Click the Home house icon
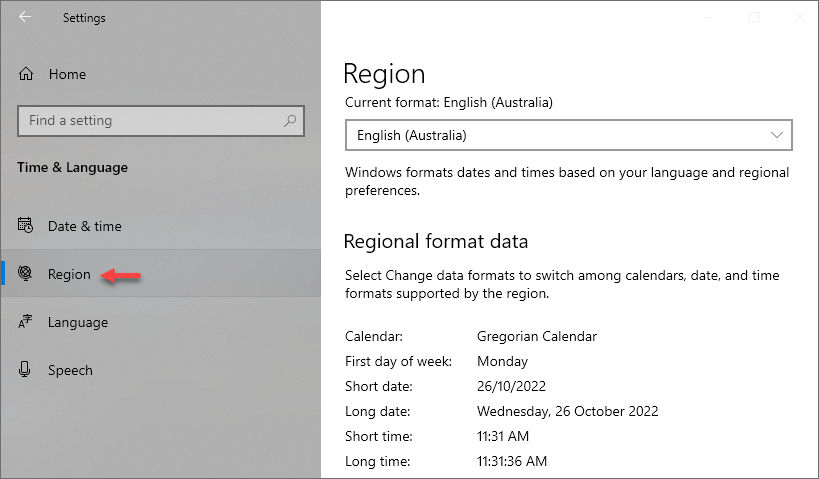The height and width of the screenshot is (479, 819). coord(26,74)
